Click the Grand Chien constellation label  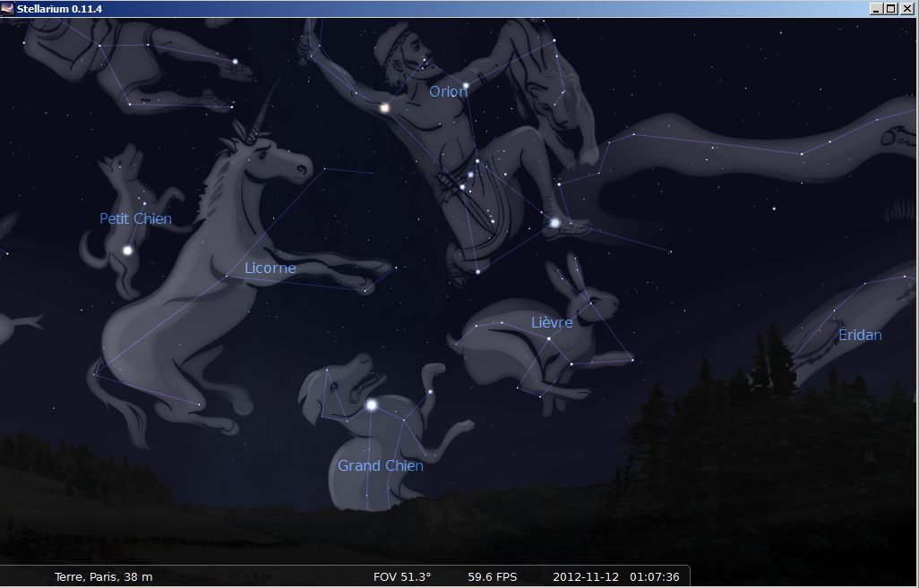(x=381, y=465)
